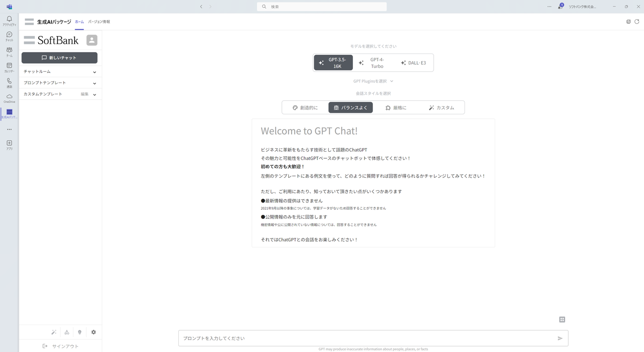The image size is (644, 352).
Task: Open settings and more in title bar
Action: point(549,6)
